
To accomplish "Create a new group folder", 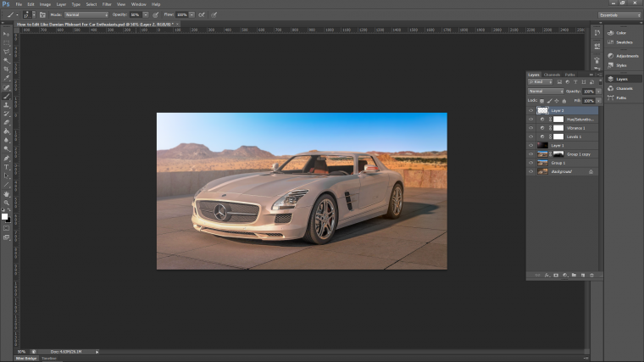I will pos(574,276).
